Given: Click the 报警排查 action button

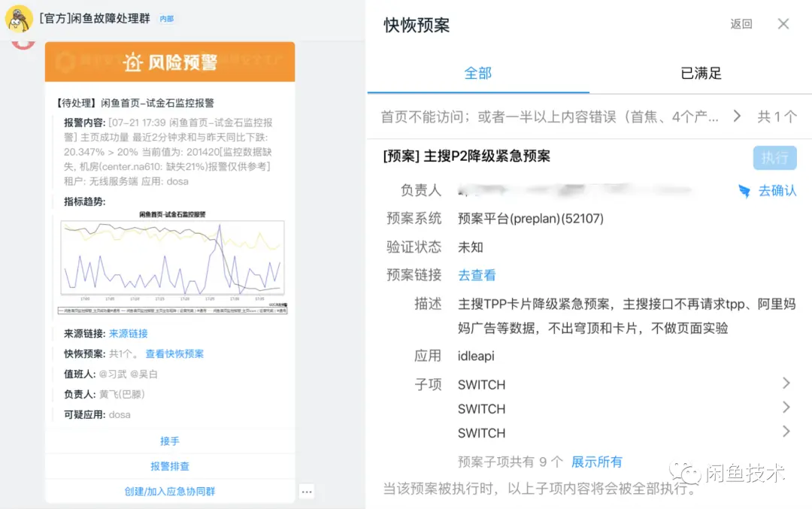Looking at the screenshot, I should 170,466.
